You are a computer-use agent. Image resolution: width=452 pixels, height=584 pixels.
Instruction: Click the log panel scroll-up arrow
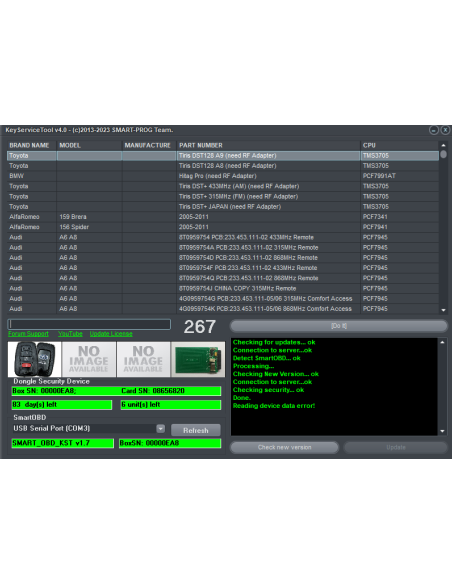tap(442, 342)
